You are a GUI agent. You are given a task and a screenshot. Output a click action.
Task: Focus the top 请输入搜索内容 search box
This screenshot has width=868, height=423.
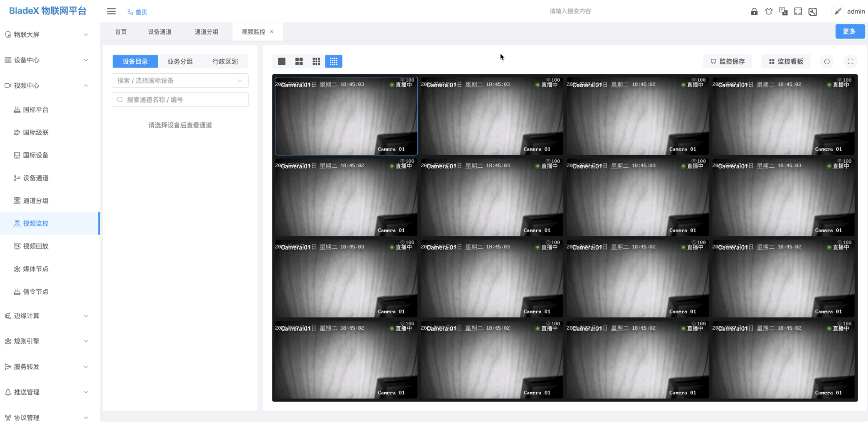coord(570,11)
